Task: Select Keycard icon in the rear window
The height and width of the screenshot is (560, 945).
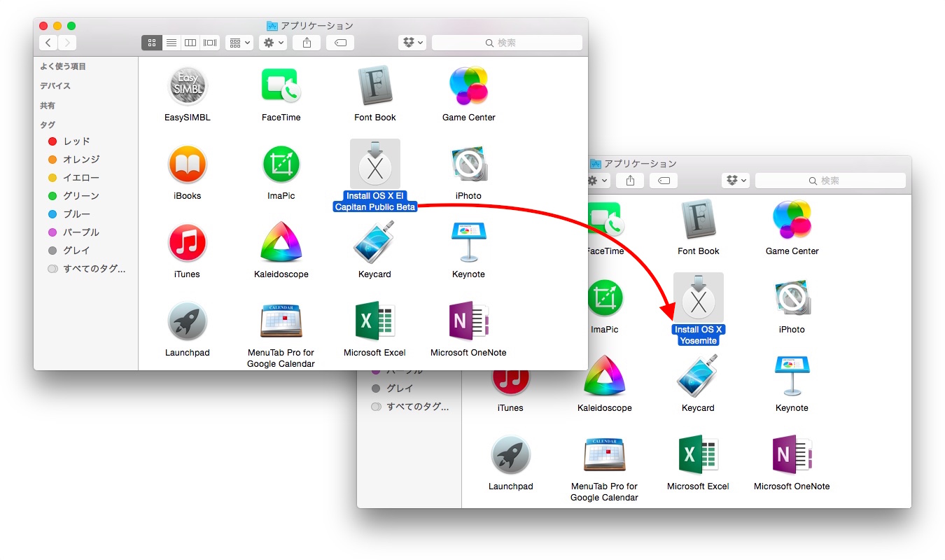Action: [699, 377]
